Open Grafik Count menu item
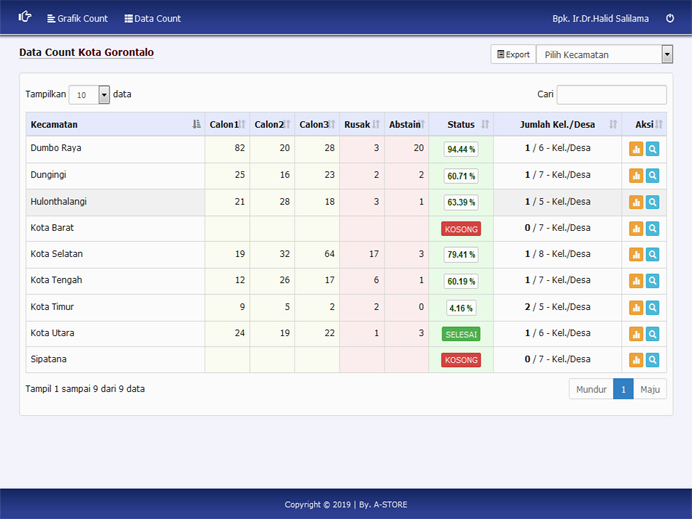This screenshot has width=692, height=519. tap(77, 18)
